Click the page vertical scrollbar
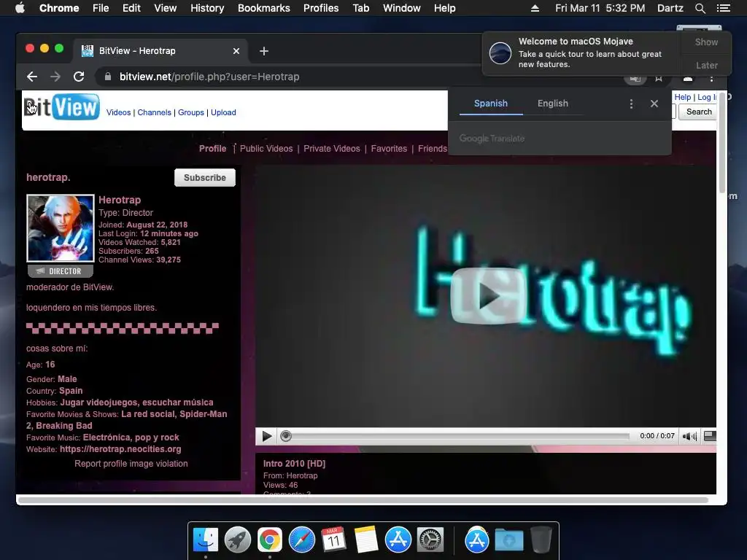Image resolution: width=747 pixels, height=560 pixels. pos(721,143)
